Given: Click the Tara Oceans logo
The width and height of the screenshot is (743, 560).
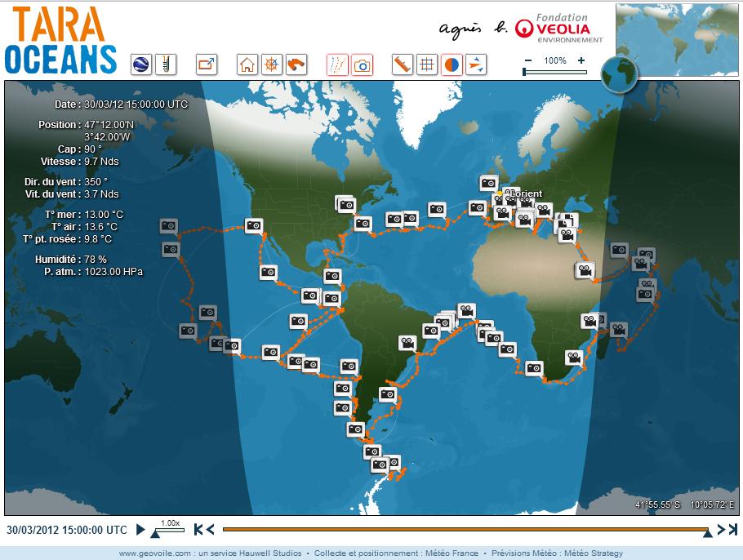Looking at the screenshot, I should click(x=60, y=40).
